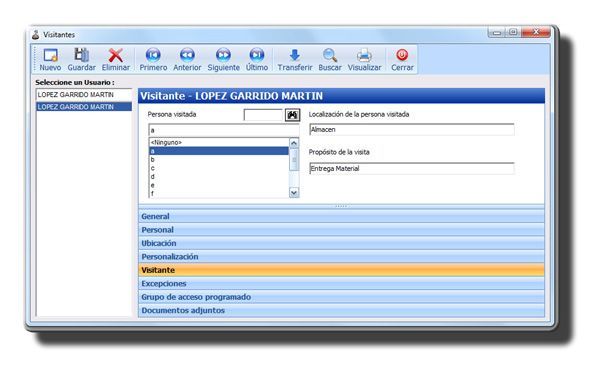Image resolution: width=600 pixels, height=376 pixels.
Task: Select '<Ninguno>' in person list
Action: tap(219, 142)
